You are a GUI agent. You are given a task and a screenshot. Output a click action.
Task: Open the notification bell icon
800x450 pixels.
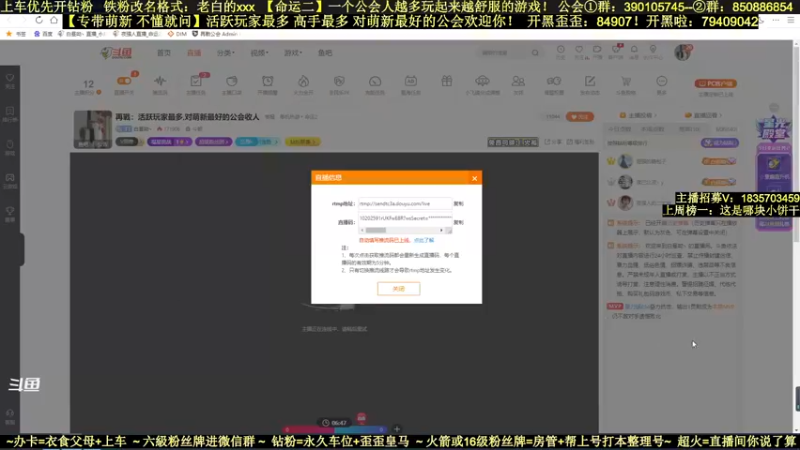pos(634,50)
